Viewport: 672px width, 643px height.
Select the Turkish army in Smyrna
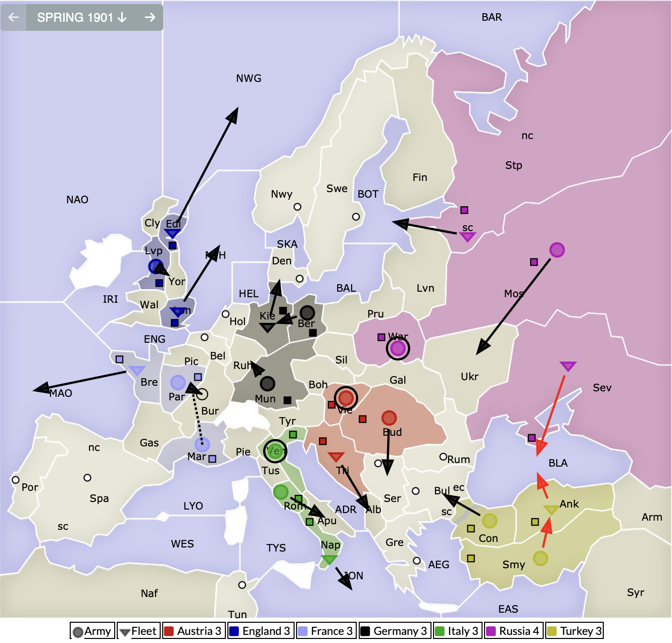tap(541, 559)
